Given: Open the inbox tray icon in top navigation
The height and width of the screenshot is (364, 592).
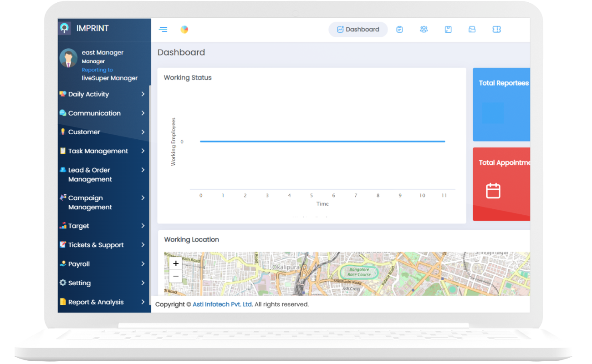Looking at the screenshot, I should tap(472, 30).
